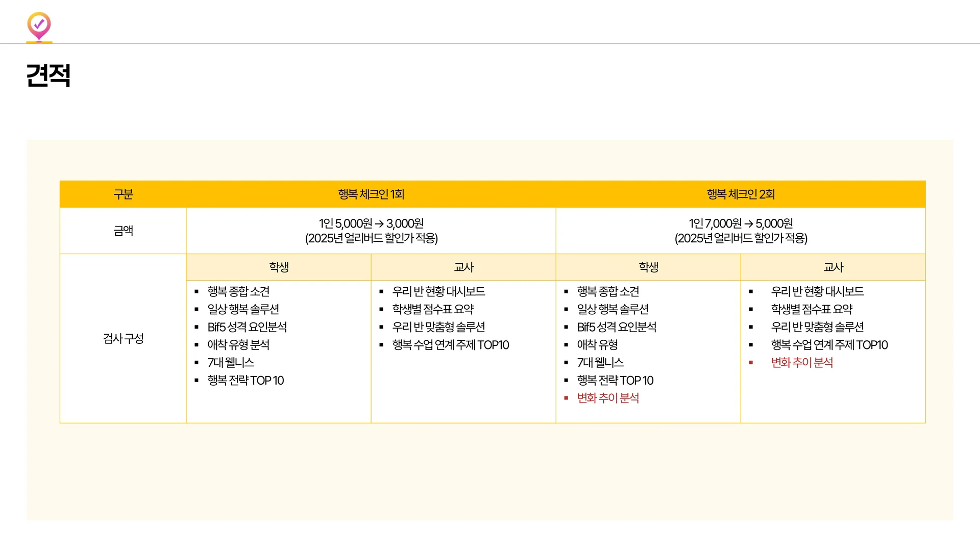Click the 1인 5,000원 → 3,000원 price text

(371, 223)
